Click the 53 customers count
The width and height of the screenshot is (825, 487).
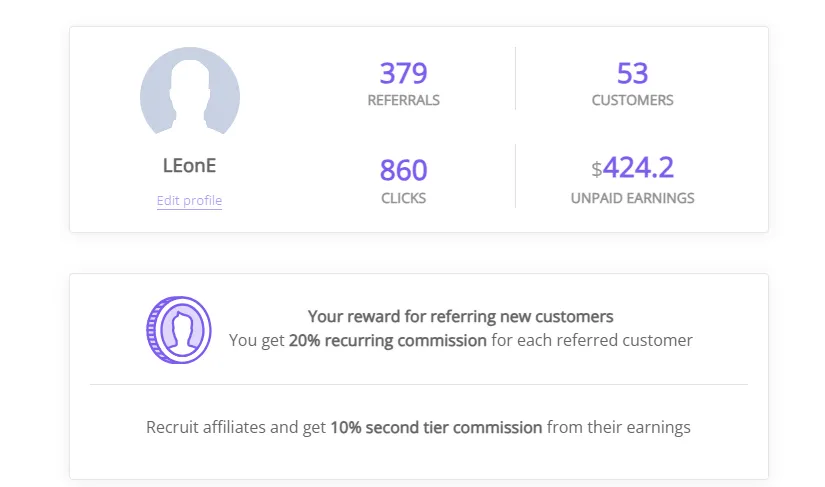(632, 73)
